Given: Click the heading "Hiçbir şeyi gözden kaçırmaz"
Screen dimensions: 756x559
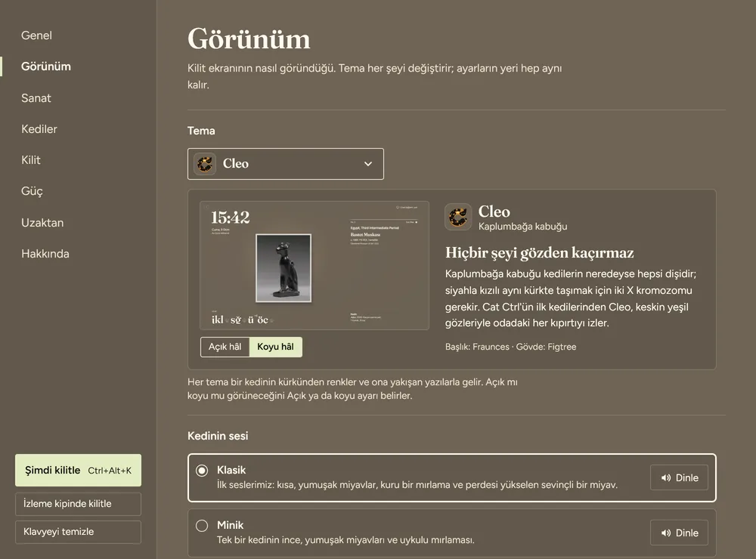Looking at the screenshot, I should 540,253.
